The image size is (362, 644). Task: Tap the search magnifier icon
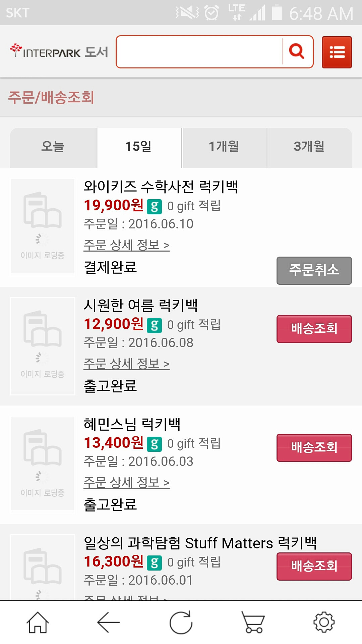click(x=297, y=52)
